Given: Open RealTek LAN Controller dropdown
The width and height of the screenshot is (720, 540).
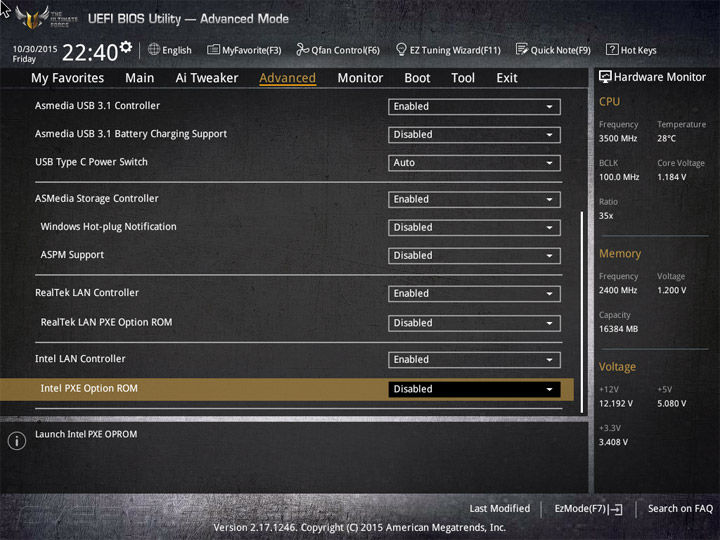Looking at the screenshot, I should [x=474, y=294].
